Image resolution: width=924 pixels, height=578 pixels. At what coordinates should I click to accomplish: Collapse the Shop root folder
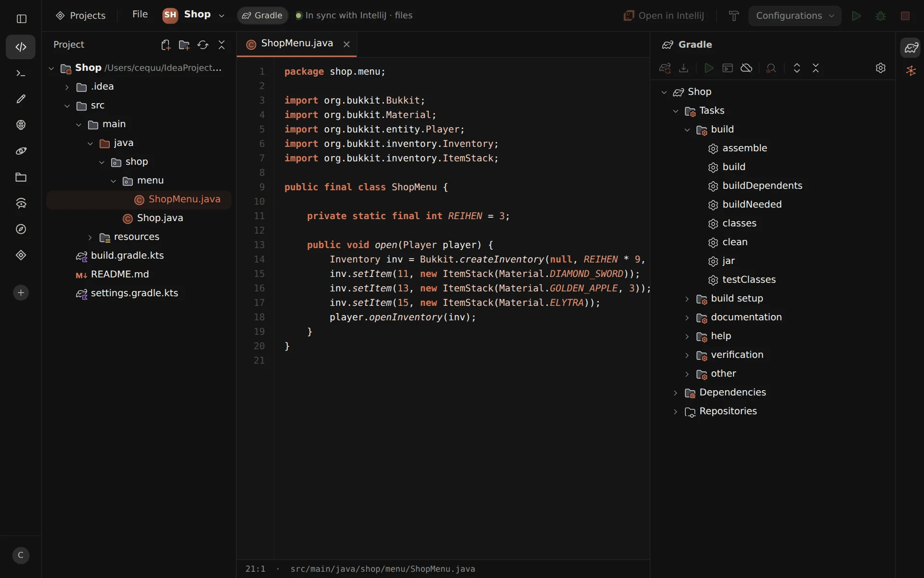point(51,68)
